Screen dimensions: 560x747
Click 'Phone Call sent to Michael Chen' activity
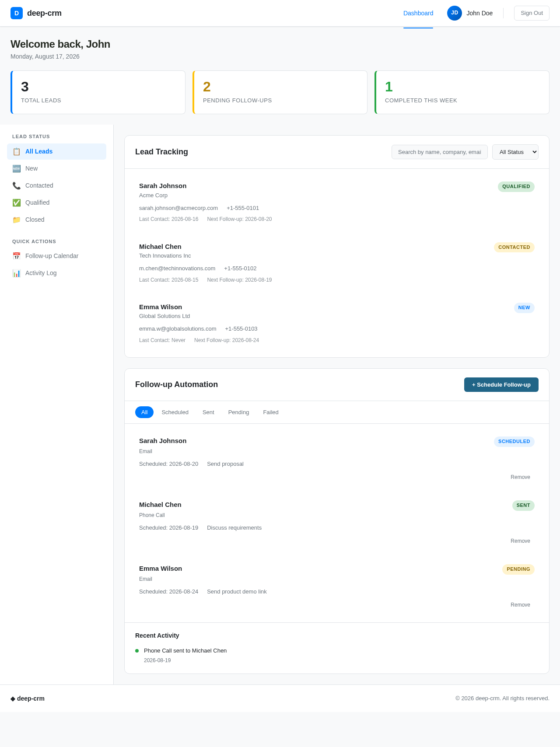tap(185, 651)
